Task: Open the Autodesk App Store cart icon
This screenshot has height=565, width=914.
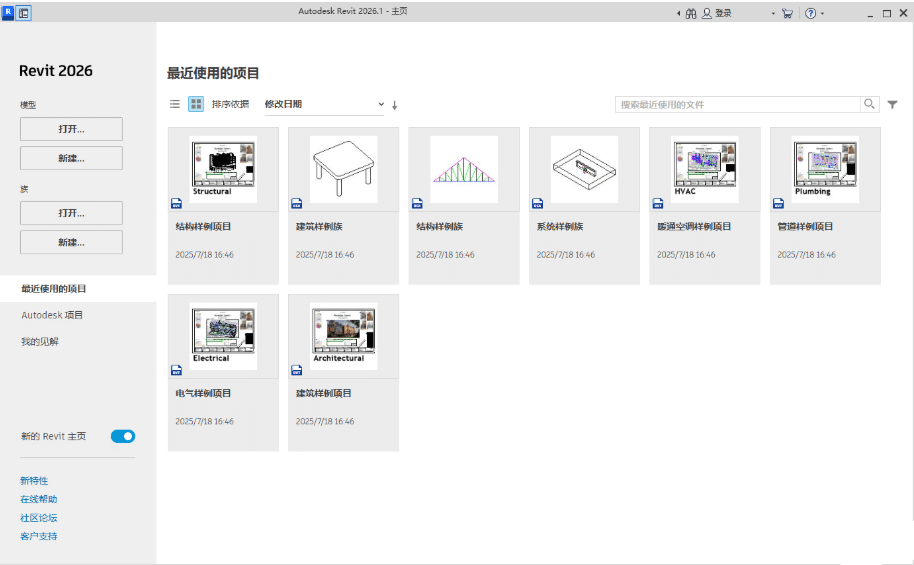Action: (x=787, y=13)
